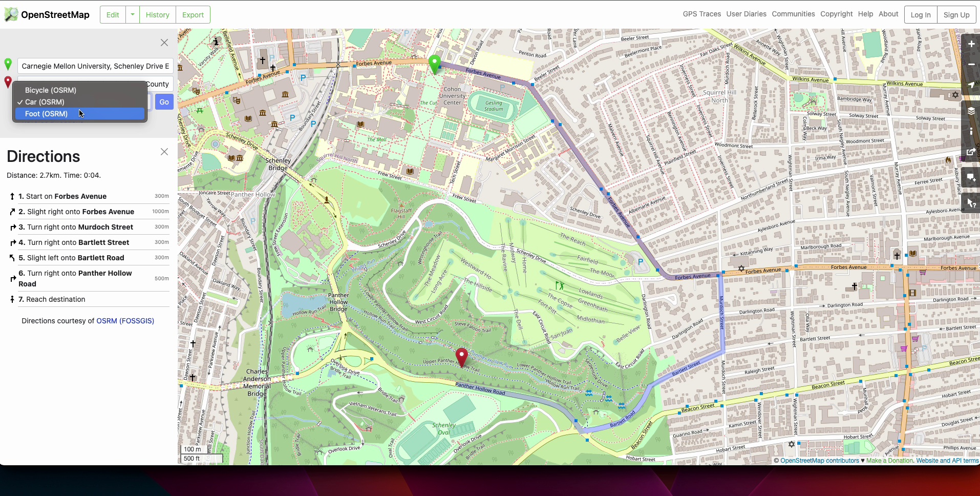
Task: Click the starting location input field
Action: (x=95, y=66)
